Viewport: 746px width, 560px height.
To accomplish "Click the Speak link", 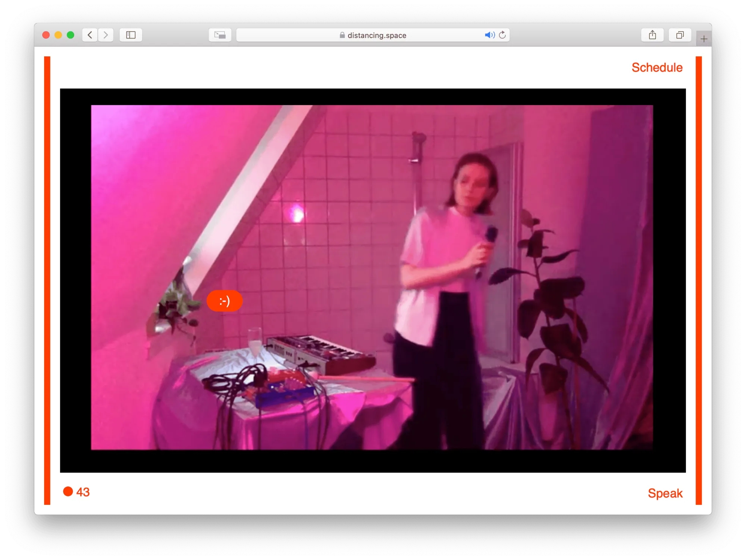I will click(x=665, y=493).
